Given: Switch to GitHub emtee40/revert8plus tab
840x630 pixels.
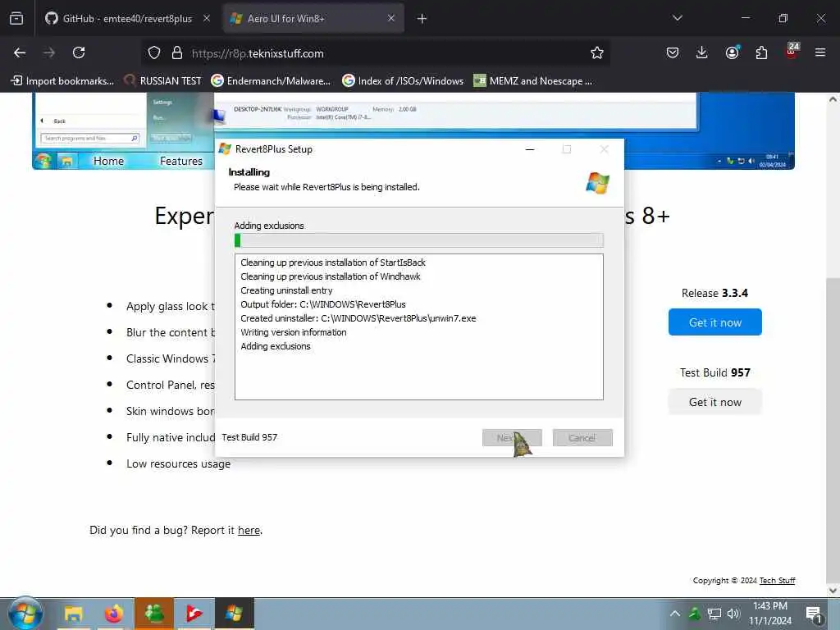Looking at the screenshot, I should point(127,18).
